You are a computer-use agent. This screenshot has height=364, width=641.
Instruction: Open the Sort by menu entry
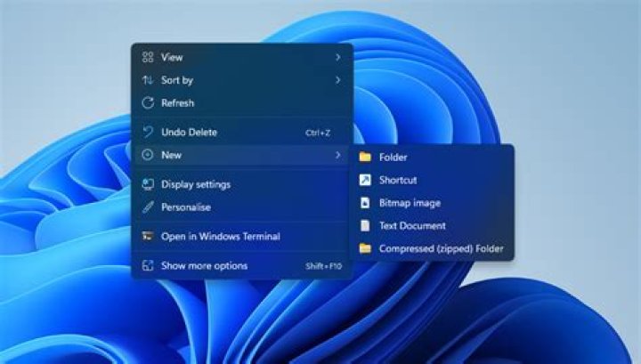242,80
